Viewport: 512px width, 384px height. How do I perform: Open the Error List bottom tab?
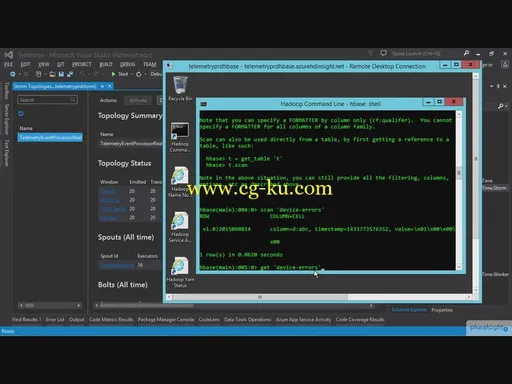tap(55, 319)
